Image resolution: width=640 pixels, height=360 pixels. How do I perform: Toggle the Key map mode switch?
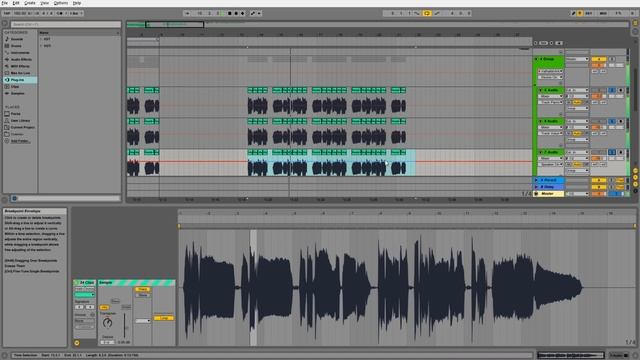tap(589, 13)
